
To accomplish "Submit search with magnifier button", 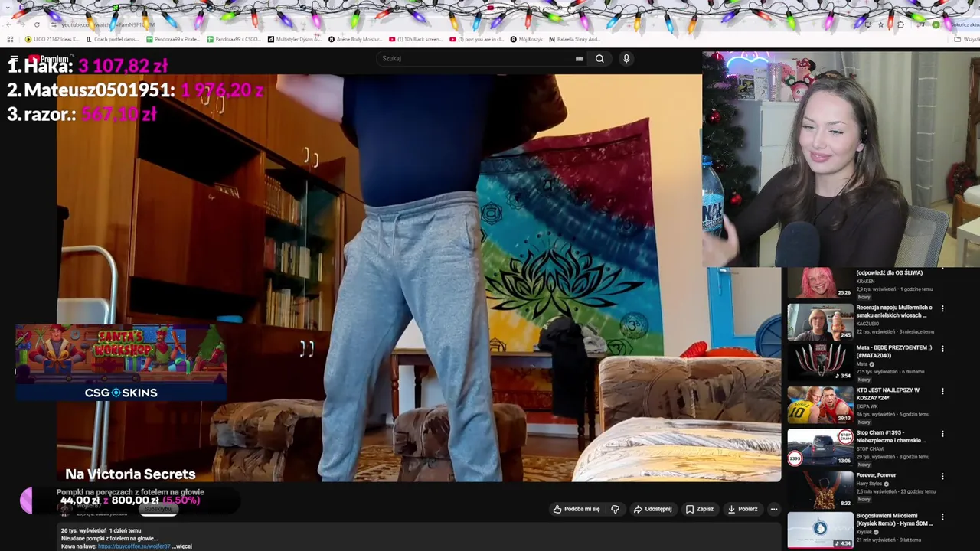I will coord(599,58).
